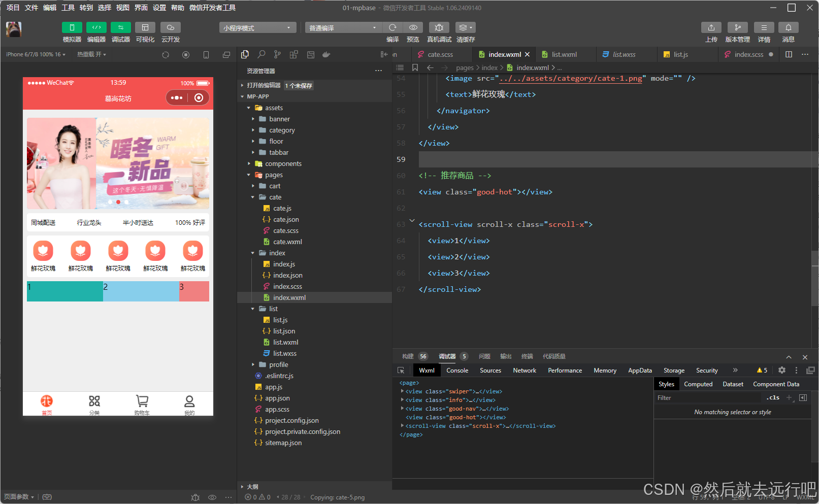This screenshot has height=504, width=819.
Task: Open the list.wxml editor tab
Action: click(x=564, y=54)
